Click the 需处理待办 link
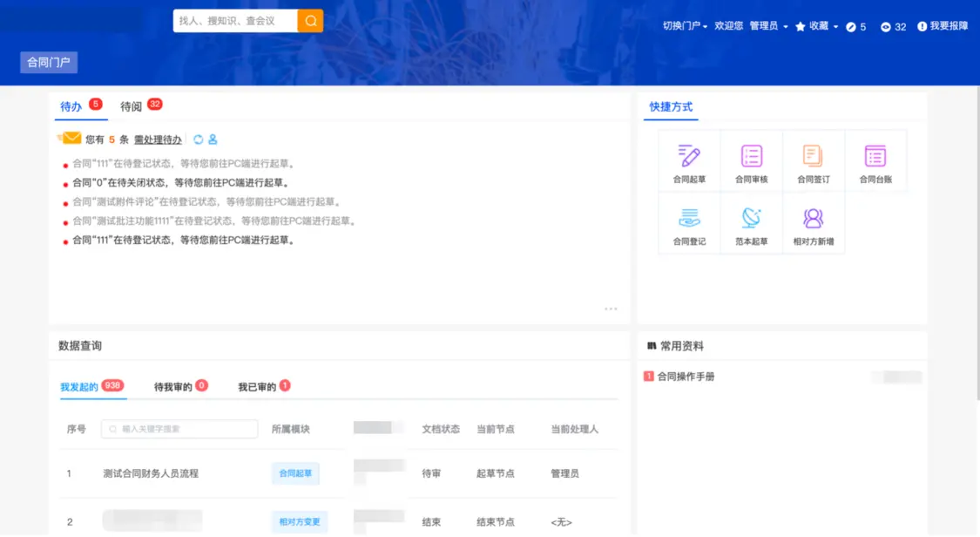The width and height of the screenshot is (980, 537). pos(158,139)
